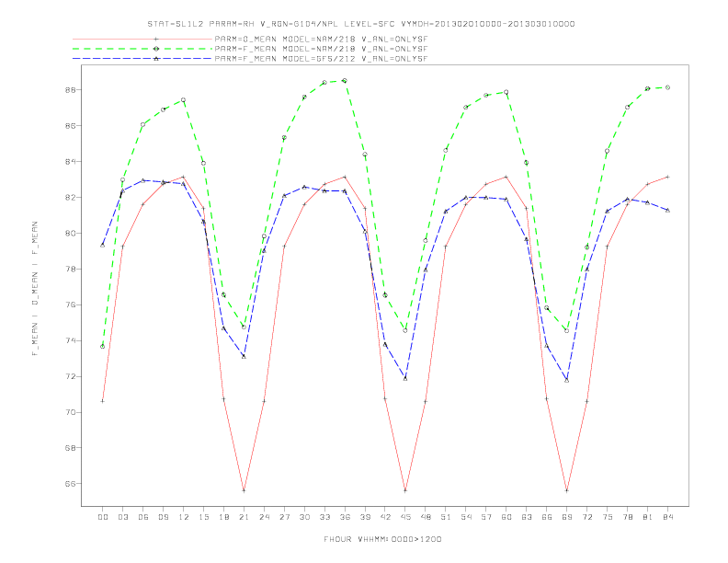This screenshot has height=563, width=728.
Task: Click green NAM circle marker at hour 84
Action: pos(667,87)
